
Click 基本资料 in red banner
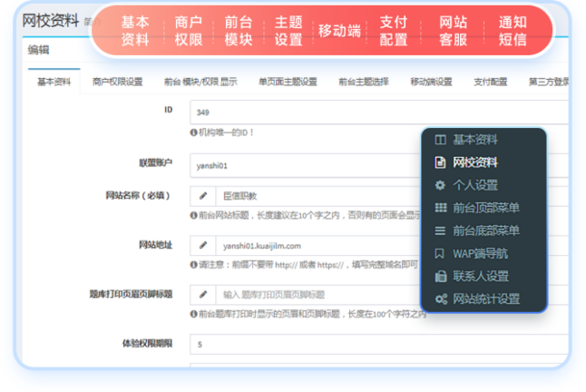135,31
